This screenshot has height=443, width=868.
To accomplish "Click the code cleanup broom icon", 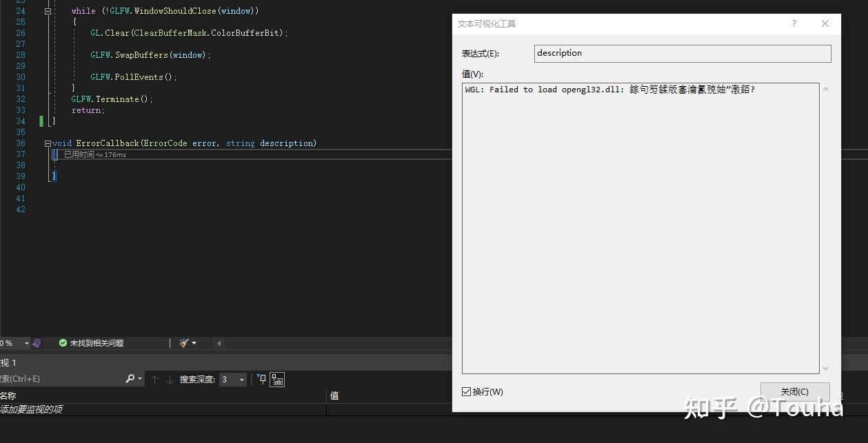I will pyautogui.click(x=184, y=343).
